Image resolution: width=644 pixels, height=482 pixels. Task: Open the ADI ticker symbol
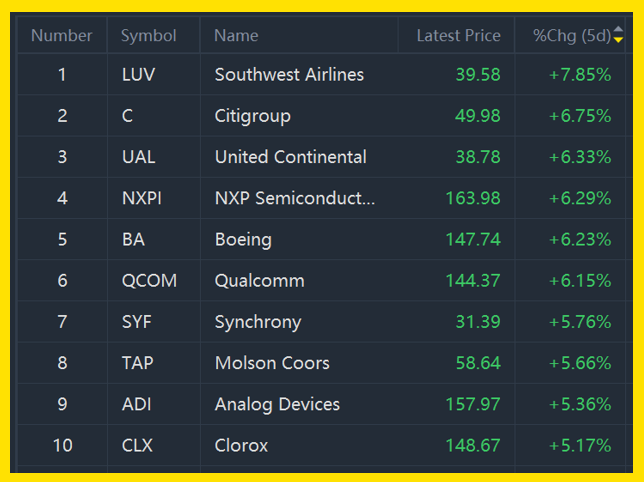pyautogui.click(x=136, y=404)
